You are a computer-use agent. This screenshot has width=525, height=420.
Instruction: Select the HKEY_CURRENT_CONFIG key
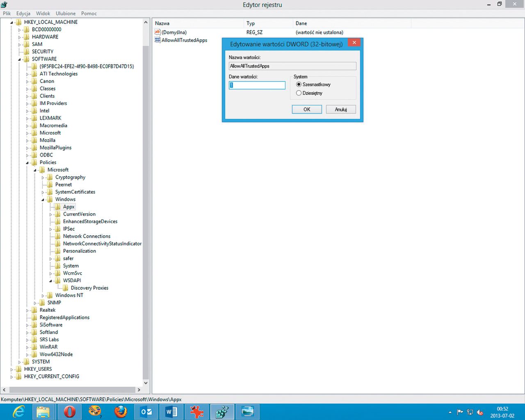(x=52, y=377)
